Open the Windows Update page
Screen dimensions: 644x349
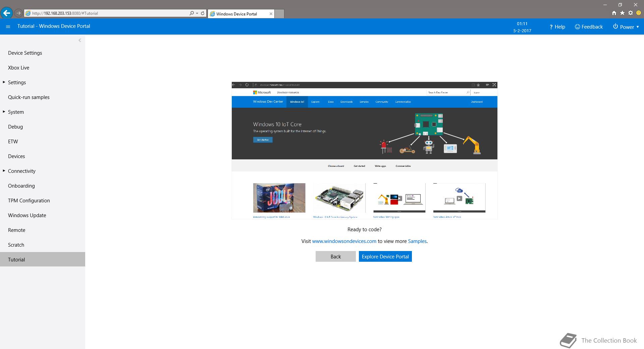point(27,215)
